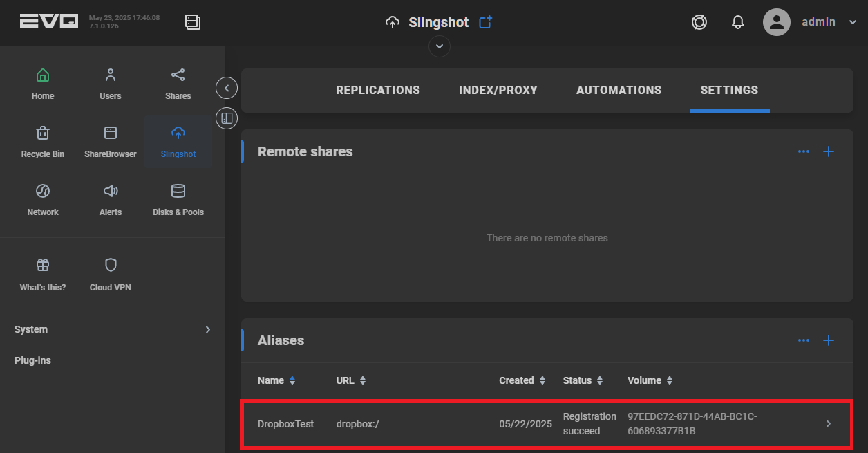Expand the dropdown below Slingshot title

click(440, 46)
